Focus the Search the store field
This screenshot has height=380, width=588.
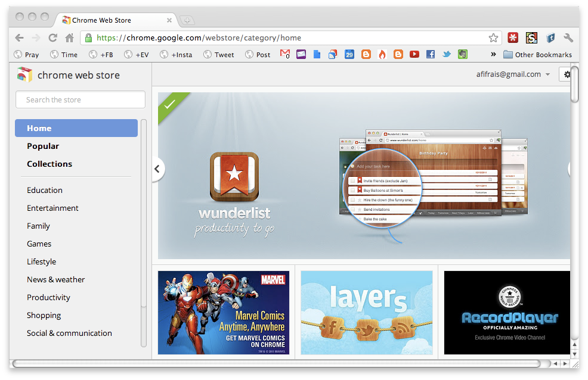tap(81, 99)
